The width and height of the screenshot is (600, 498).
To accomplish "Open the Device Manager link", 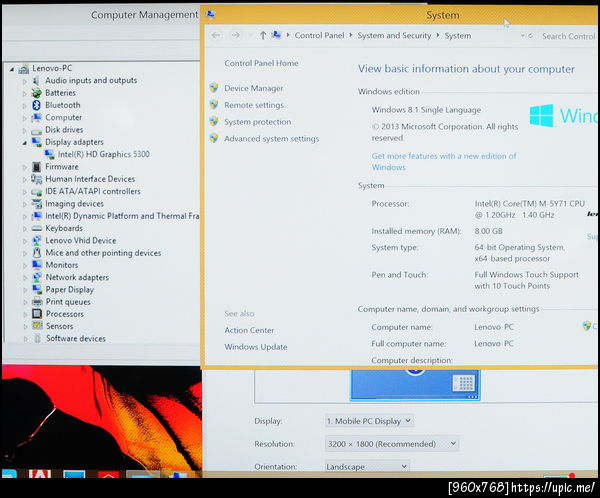I will [x=254, y=88].
